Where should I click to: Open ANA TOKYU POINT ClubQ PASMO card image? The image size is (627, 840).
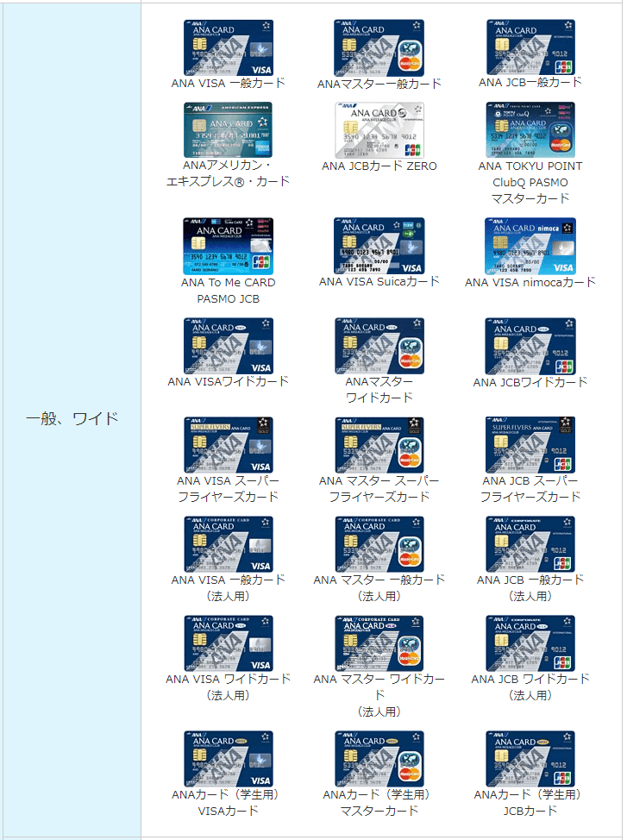[x=530, y=130]
